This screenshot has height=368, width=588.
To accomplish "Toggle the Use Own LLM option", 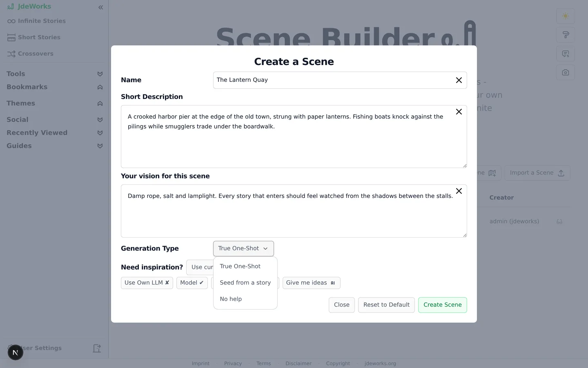I will [x=147, y=283].
